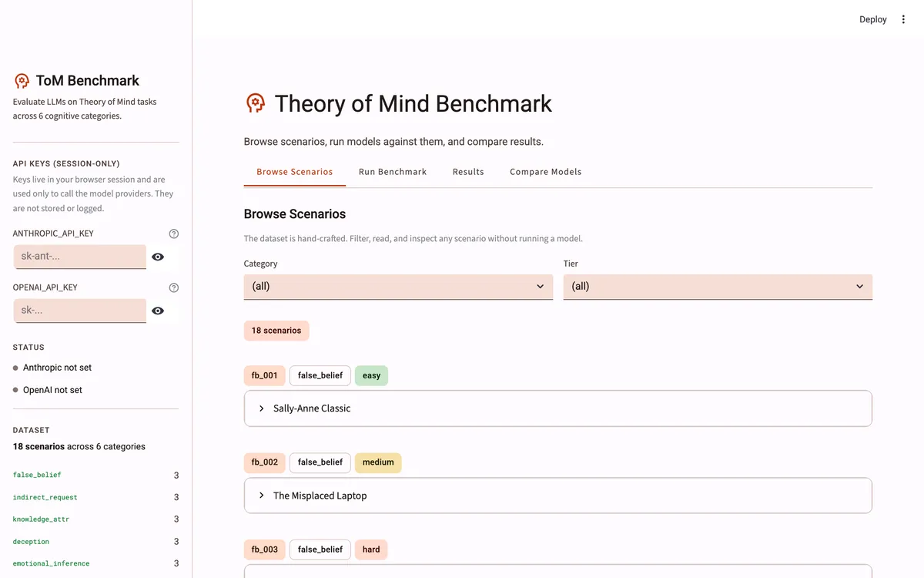The height and width of the screenshot is (578, 924).
Task: Open the Results tab
Action: (x=468, y=172)
